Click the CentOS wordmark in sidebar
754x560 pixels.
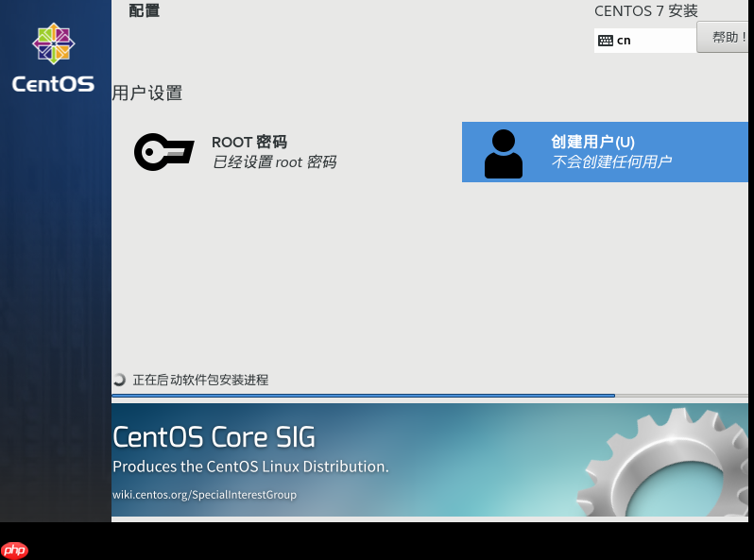(x=53, y=84)
